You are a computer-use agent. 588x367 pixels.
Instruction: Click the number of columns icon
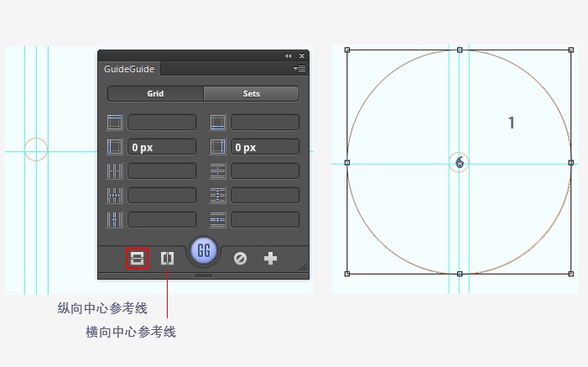114,171
